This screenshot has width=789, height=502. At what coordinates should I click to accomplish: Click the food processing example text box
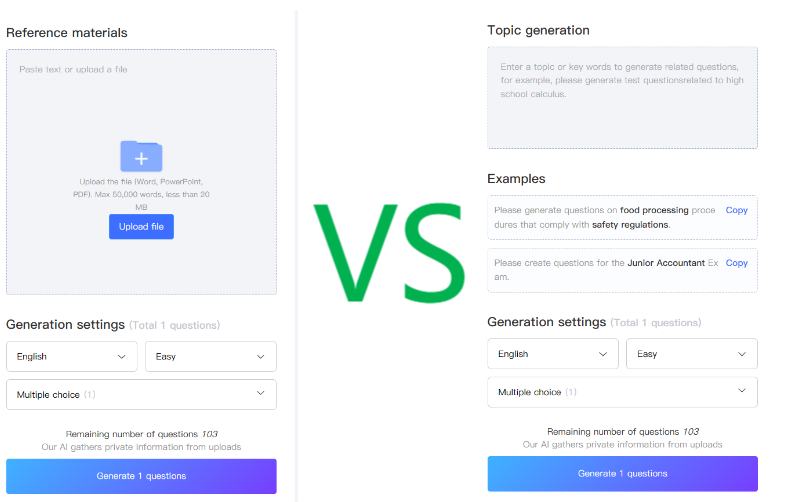click(622, 217)
